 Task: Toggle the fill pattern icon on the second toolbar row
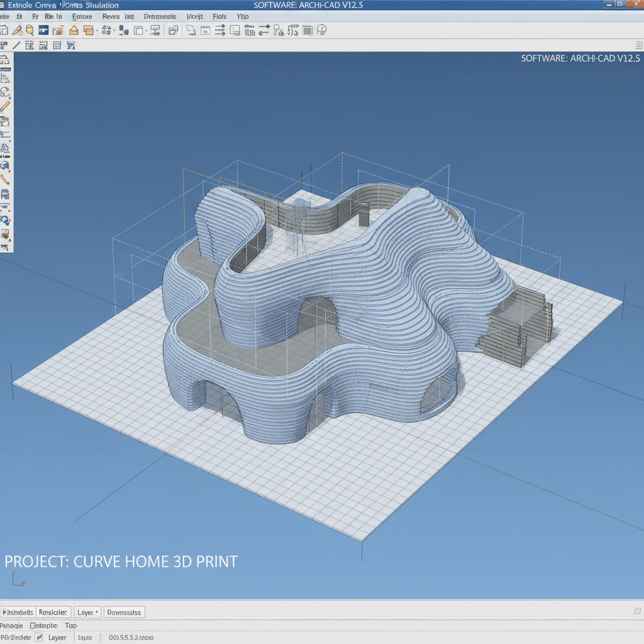[x=56, y=45]
